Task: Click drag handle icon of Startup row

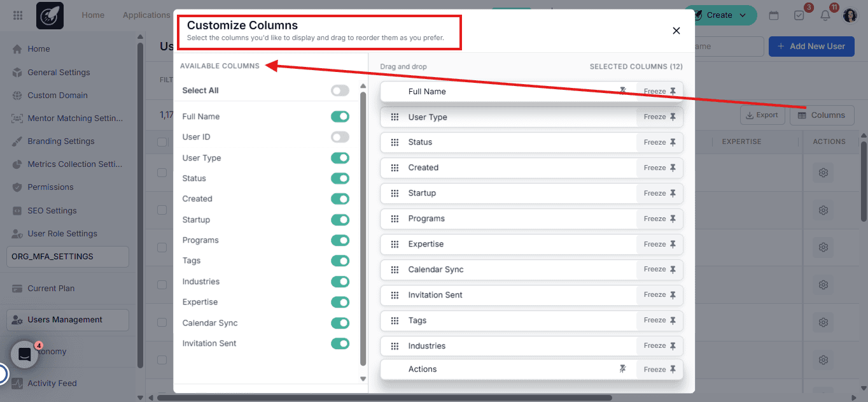Action: [395, 194]
